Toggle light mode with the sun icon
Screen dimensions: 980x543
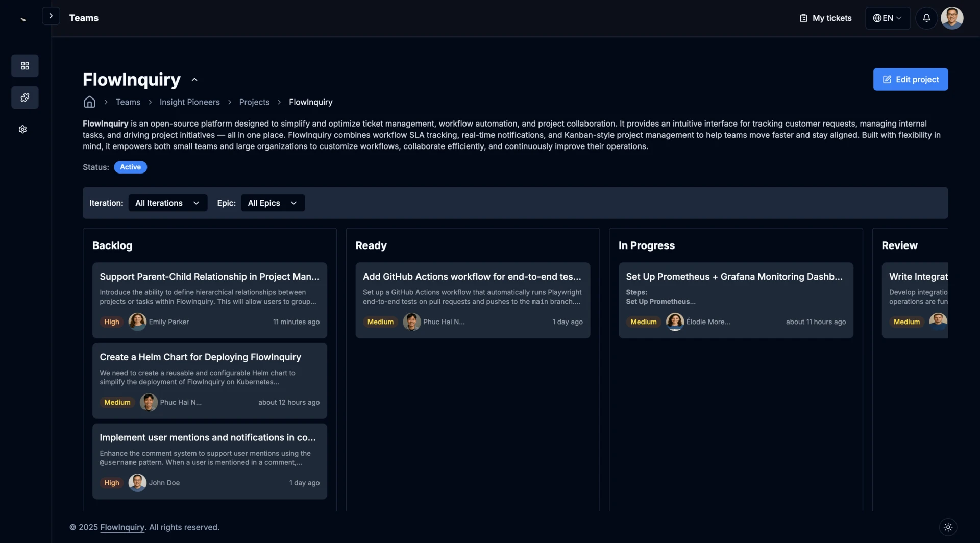coord(948,527)
